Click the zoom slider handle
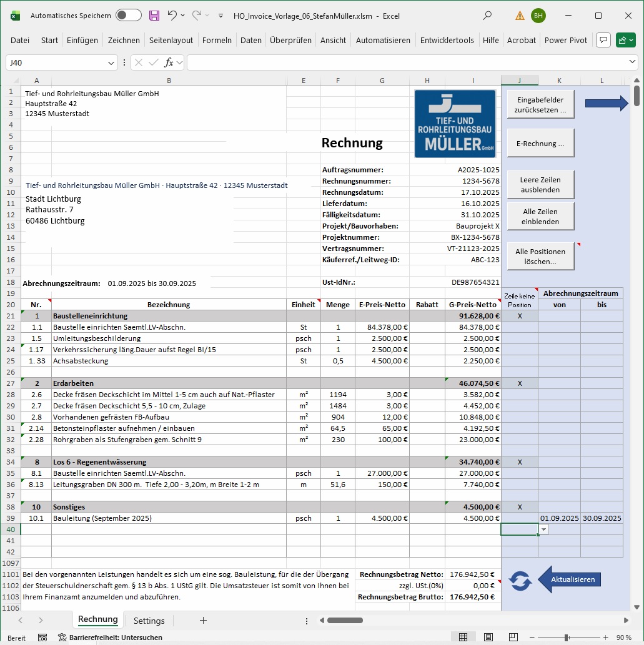This screenshot has height=645, width=644. pos(566,638)
